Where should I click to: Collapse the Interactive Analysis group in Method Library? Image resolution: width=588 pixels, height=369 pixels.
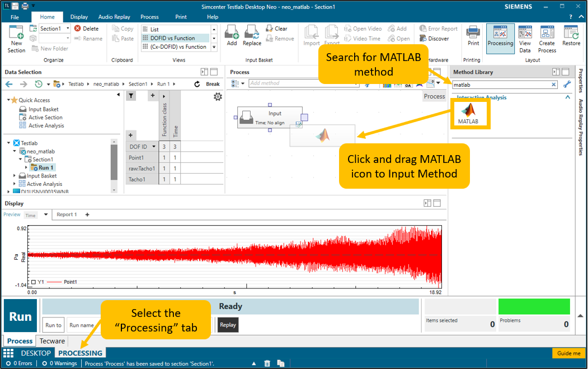click(x=568, y=97)
